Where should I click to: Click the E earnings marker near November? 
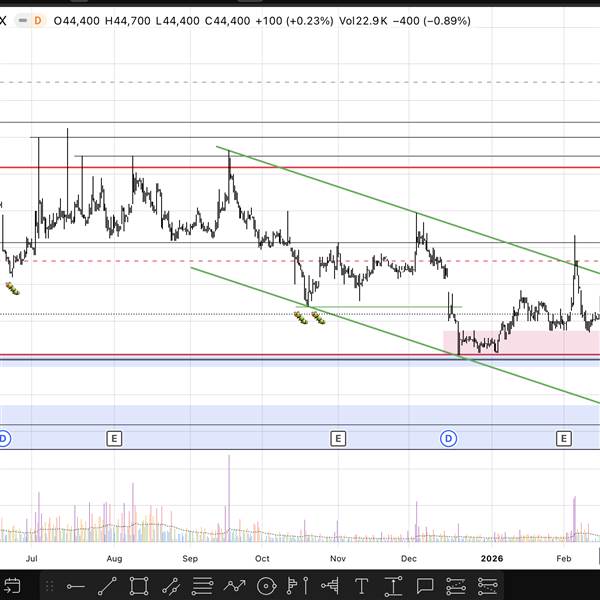pyautogui.click(x=339, y=438)
